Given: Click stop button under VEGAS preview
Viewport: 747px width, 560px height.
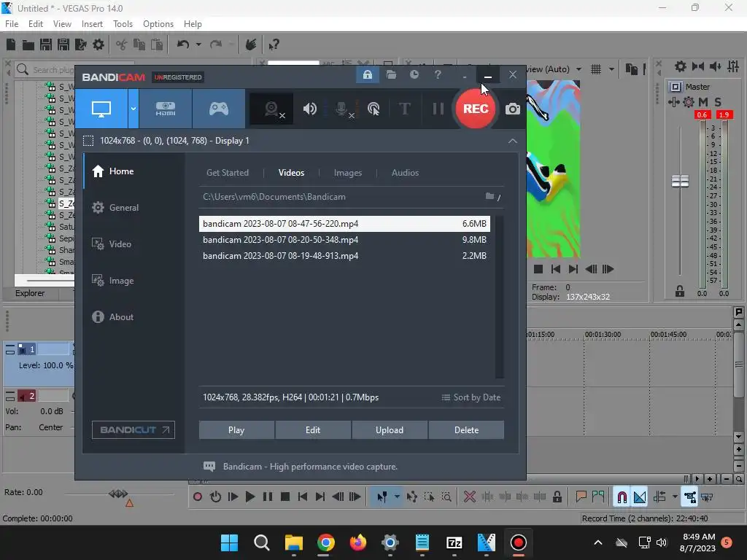Looking at the screenshot, I should click(x=538, y=269).
